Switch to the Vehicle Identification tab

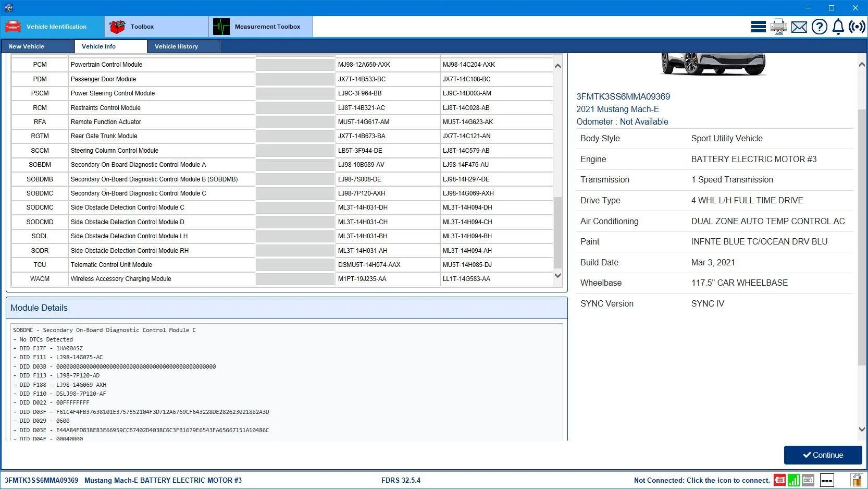[53, 27]
